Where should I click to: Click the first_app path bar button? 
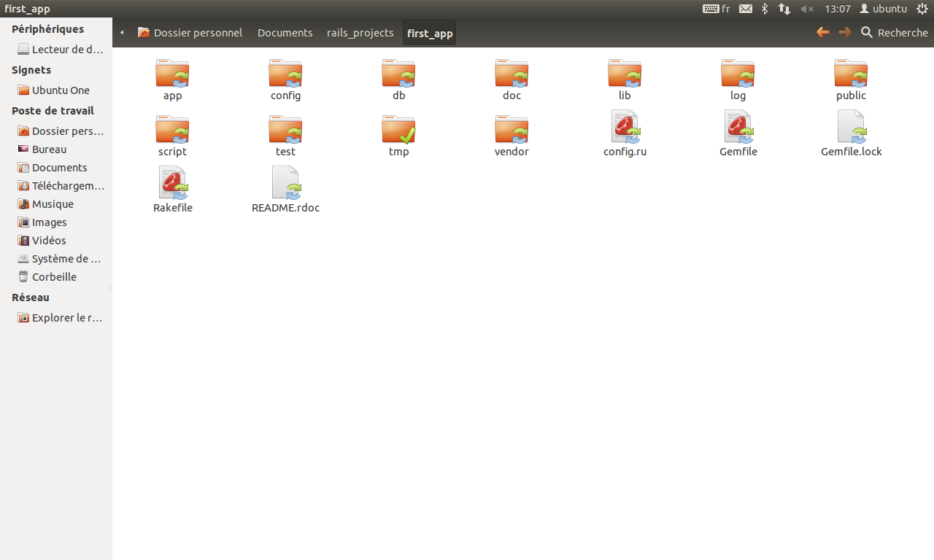point(430,33)
